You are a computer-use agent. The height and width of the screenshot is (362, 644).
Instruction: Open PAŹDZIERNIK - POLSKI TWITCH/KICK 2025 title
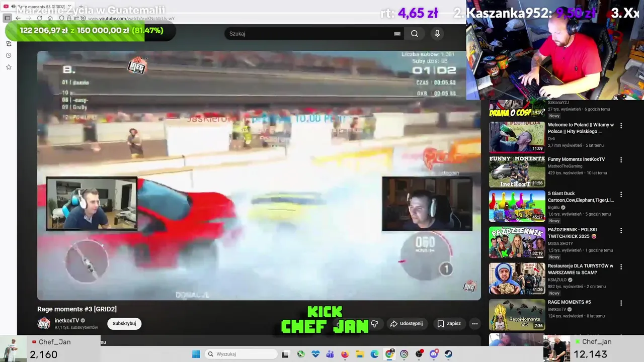[573, 233]
